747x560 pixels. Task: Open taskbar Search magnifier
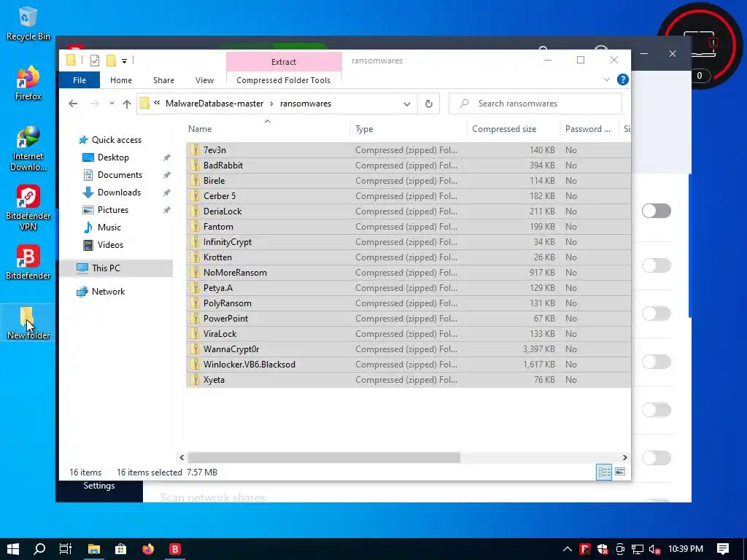point(39,549)
